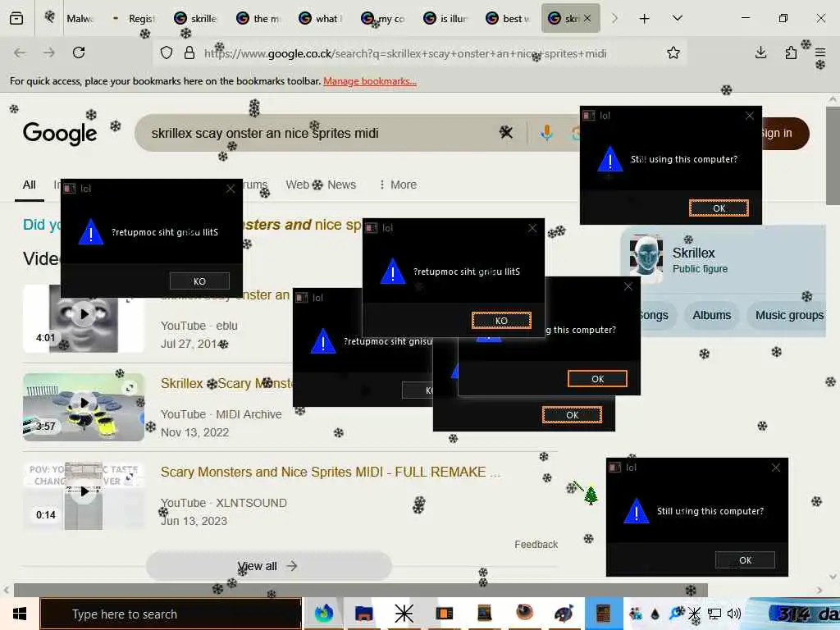Open a new browser tab

point(645,19)
